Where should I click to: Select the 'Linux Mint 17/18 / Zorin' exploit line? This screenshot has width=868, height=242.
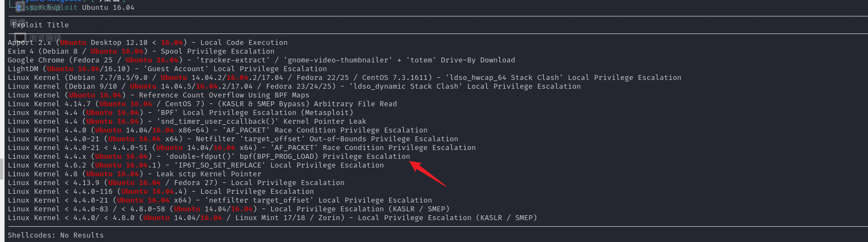(x=272, y=218)
